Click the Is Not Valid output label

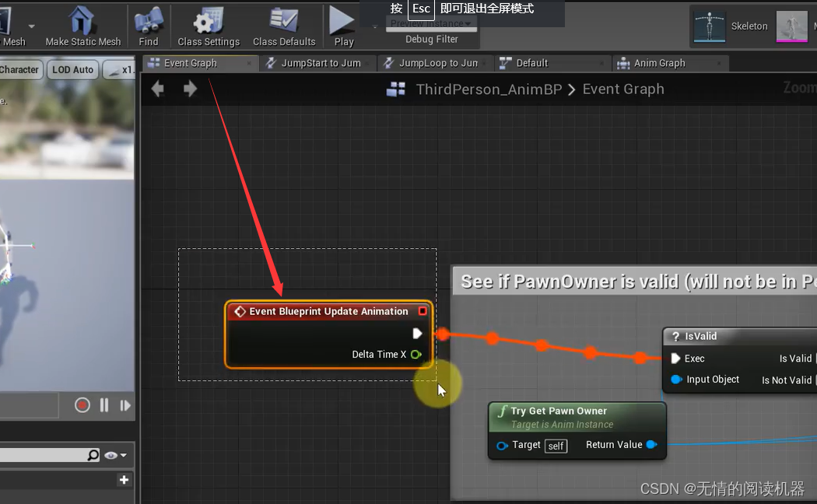pos(786,380)
